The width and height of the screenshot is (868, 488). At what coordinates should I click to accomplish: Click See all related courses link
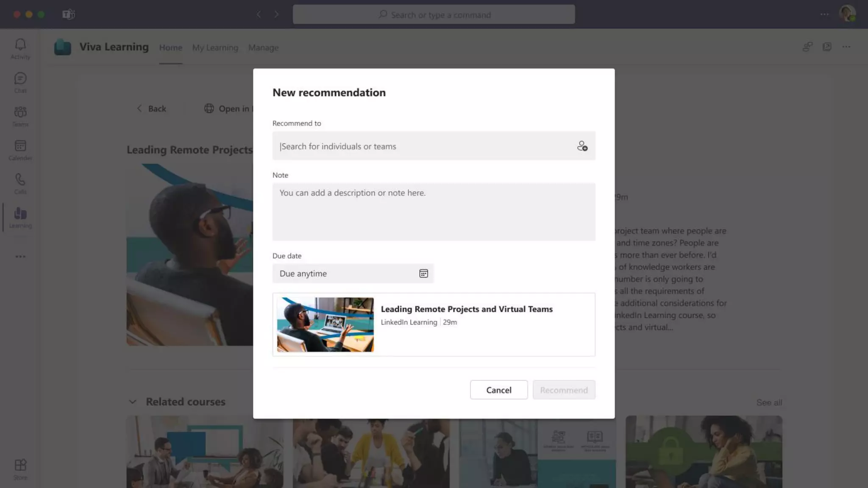(769, 402)
